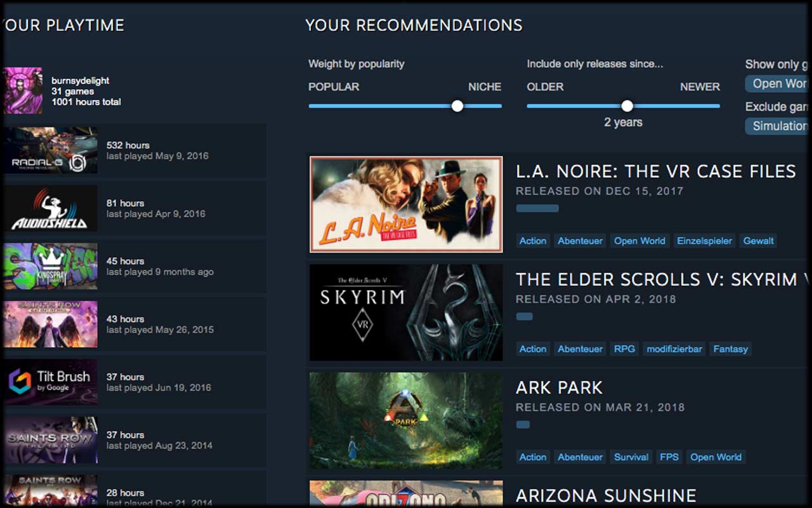
Task: Toggle the Simulation exclude filter
Action: [x=777, y=126]
